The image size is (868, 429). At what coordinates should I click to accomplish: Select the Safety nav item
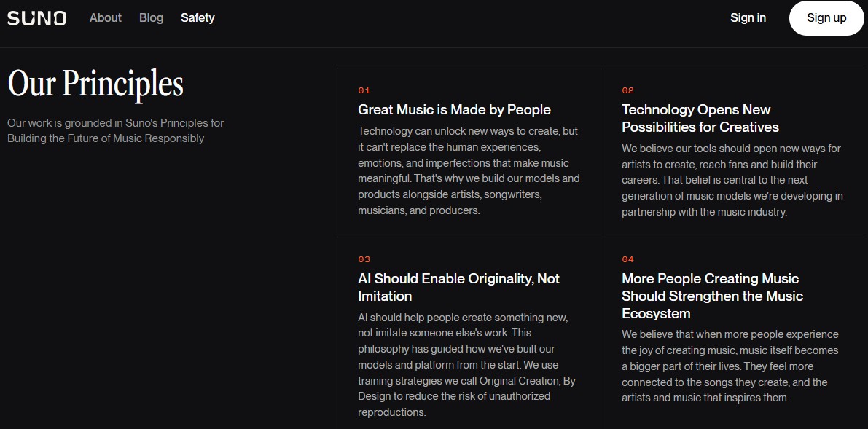pos(198,17)
